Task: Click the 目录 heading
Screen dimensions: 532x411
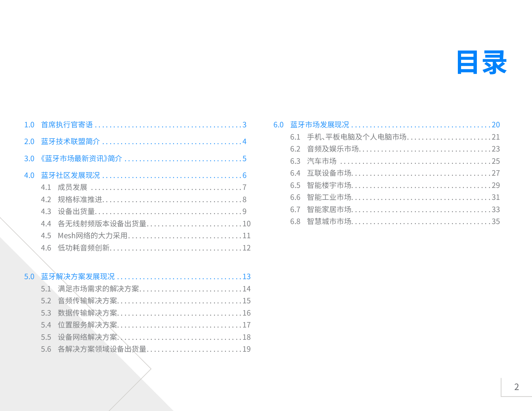Action: coord(482,63)
